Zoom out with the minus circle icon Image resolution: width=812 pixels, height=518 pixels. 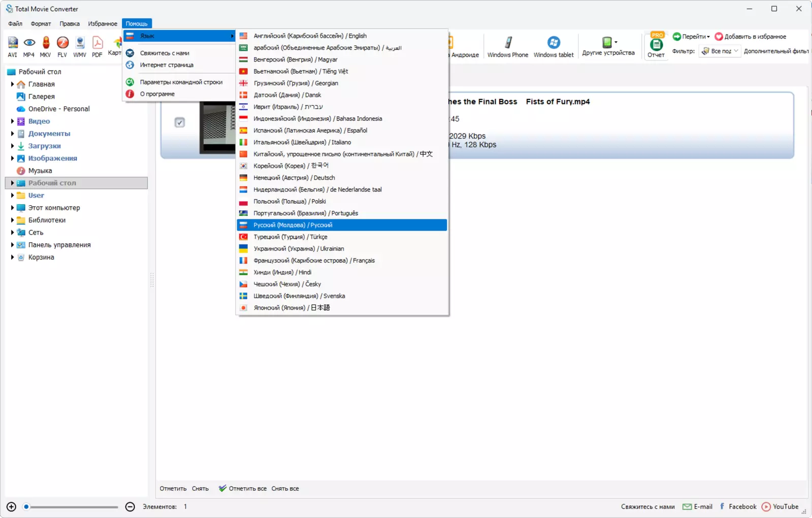[x=130, y=506]
